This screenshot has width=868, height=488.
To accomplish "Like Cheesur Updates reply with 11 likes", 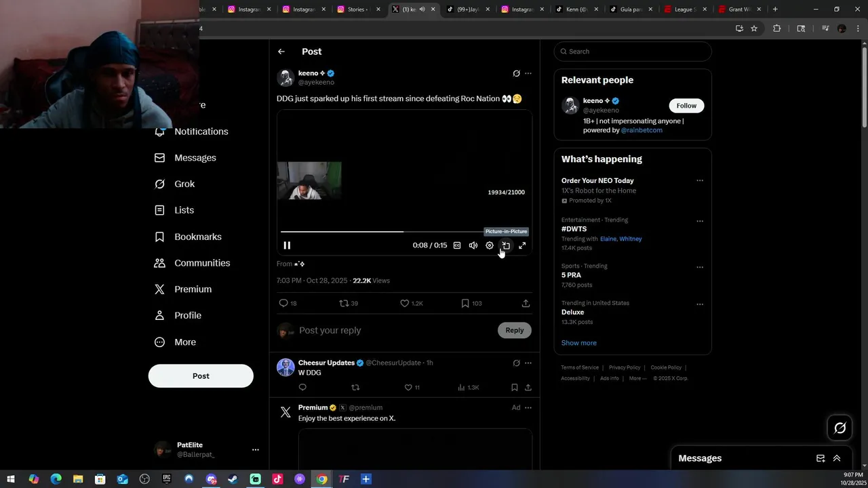I will (x=412, y=388).
